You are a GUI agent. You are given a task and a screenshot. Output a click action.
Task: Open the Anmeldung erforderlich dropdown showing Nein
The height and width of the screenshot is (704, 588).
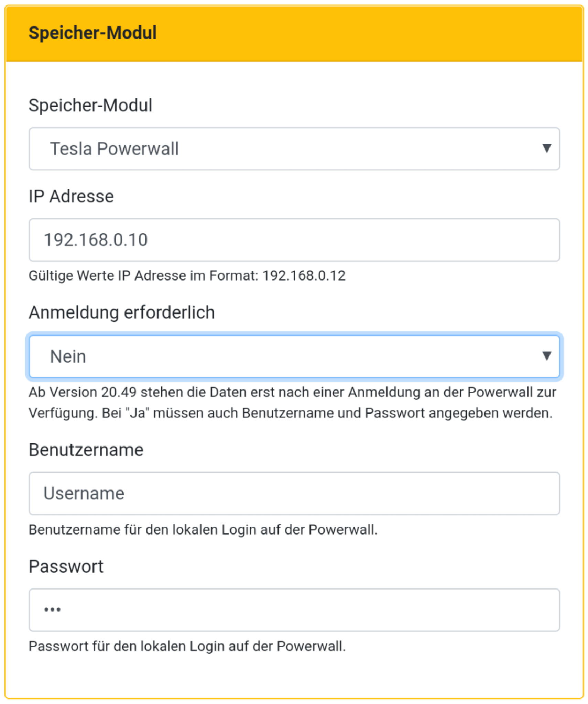click(294, 356)
